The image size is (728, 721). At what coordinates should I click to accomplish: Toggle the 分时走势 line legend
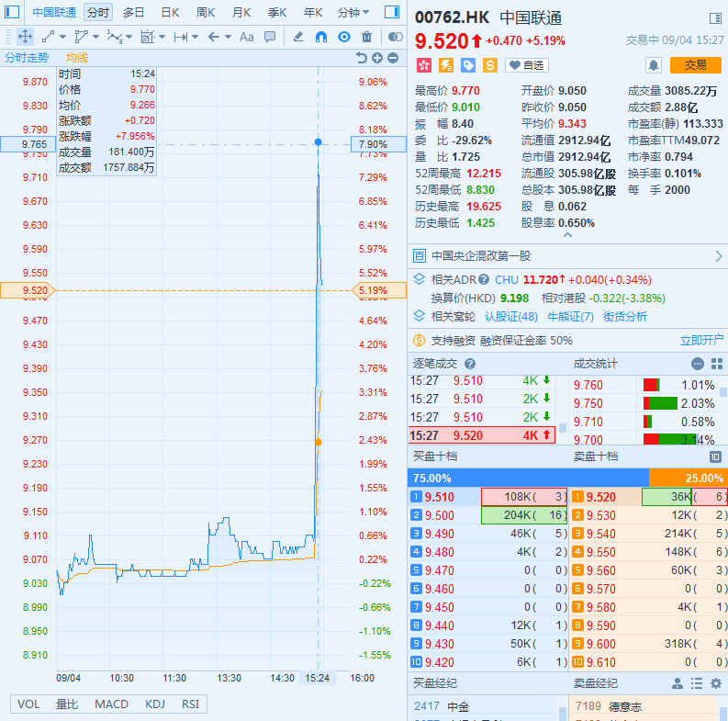(x=27, y=58)
